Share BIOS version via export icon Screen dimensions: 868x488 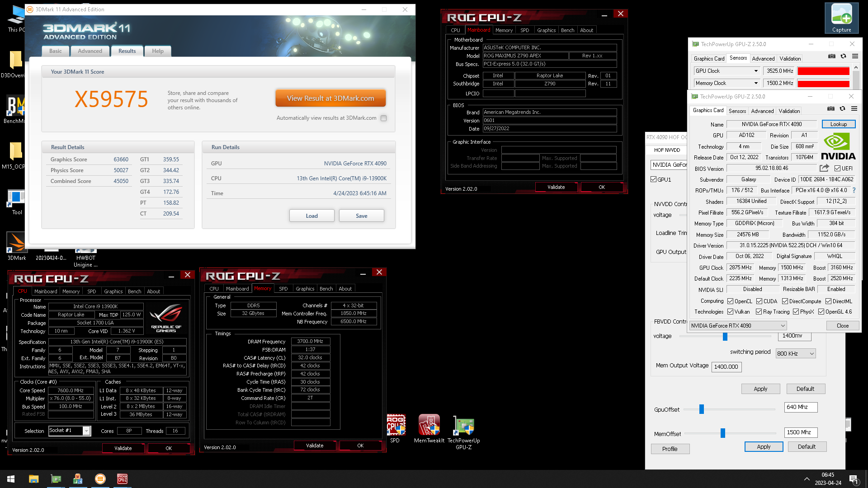point(824,168)
